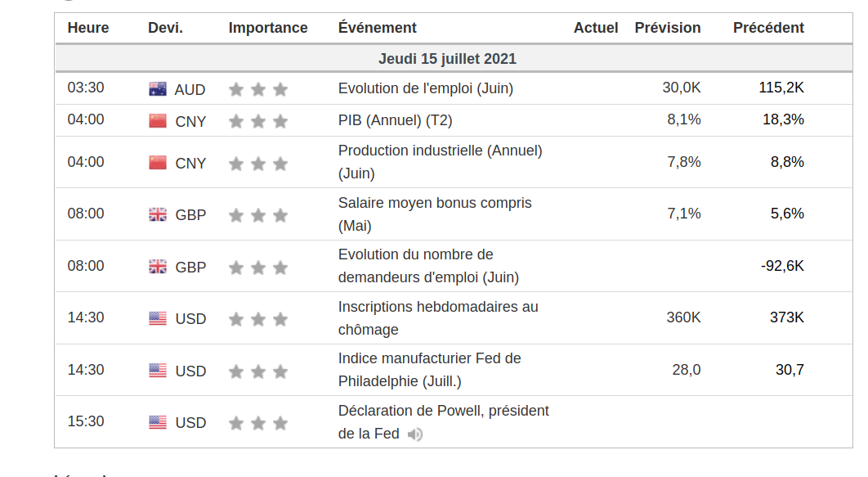Click the US flag in the Inscriptions hebdomadaires row
The width and height of the screenshot is (868, 477).
pos(158,318)
